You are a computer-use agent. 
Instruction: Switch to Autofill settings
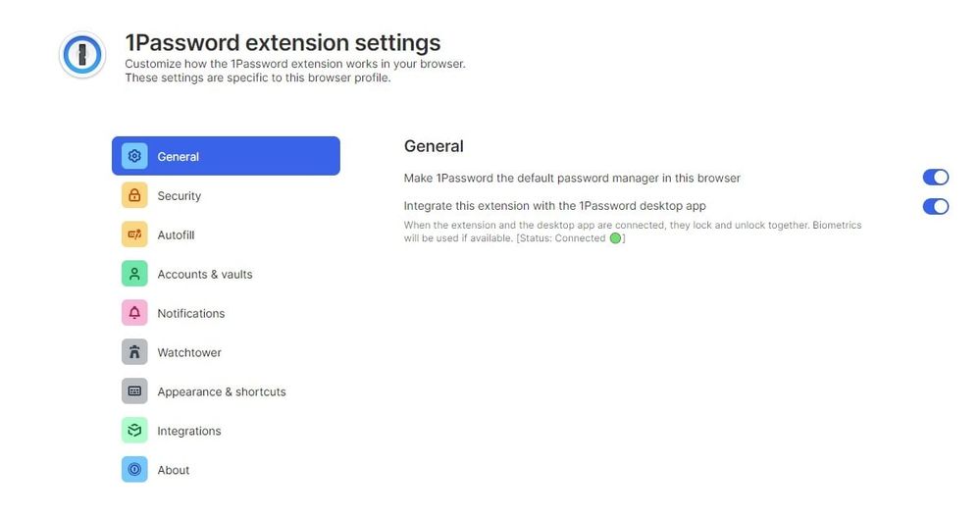pos(176,235)
